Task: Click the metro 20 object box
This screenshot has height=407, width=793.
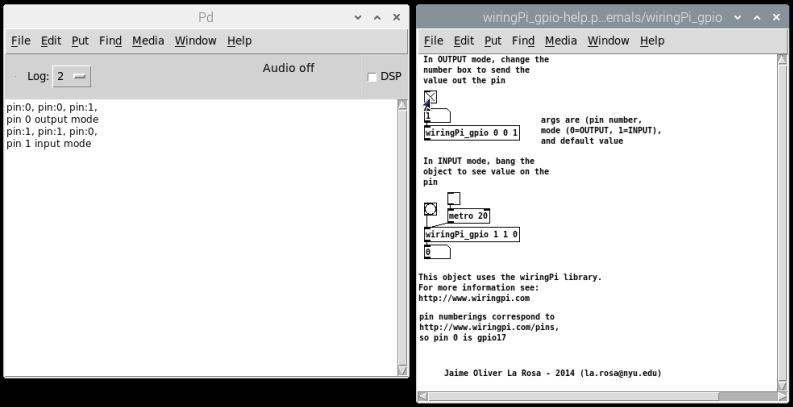Action: [468, 216]
